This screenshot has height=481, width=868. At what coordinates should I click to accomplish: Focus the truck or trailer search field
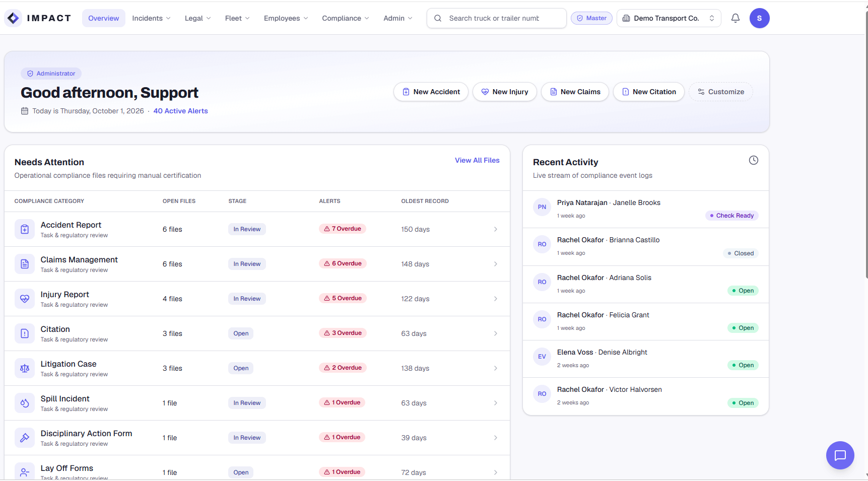pyautogui.click(x=497, y=18)
